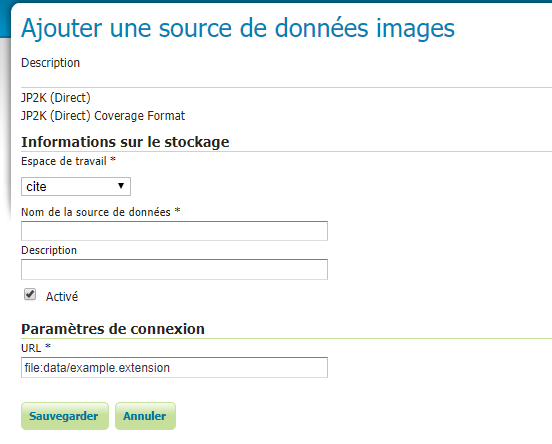Click the arrow of the cite combo box

(x=121, y=186)
